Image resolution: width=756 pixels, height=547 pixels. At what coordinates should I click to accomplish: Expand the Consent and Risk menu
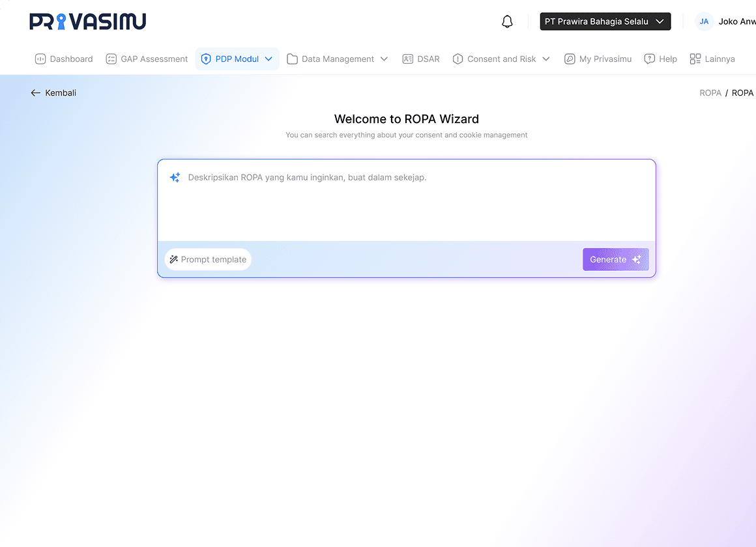501,59
